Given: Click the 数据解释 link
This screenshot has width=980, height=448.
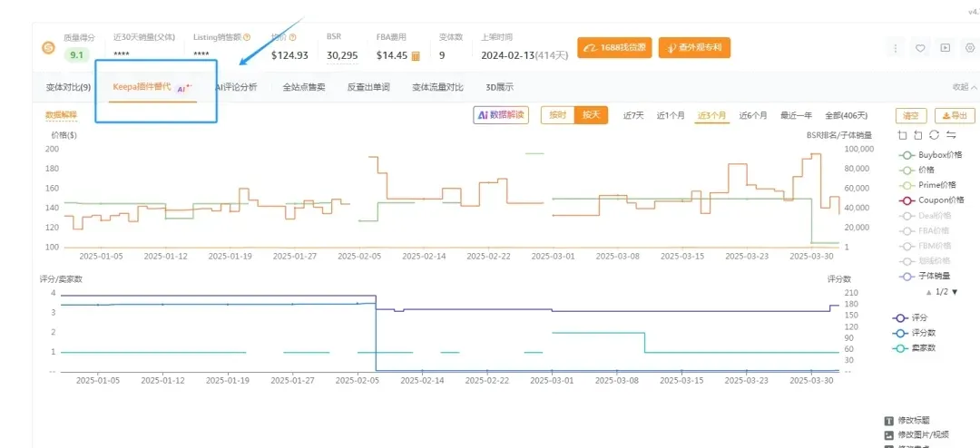Looking at the screenshot, I should (x=61, y=115).
